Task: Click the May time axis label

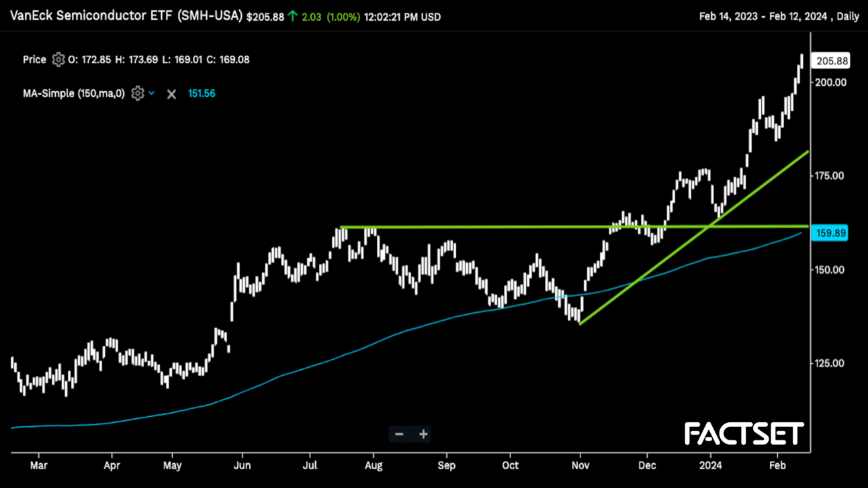Action: [173, 465]
